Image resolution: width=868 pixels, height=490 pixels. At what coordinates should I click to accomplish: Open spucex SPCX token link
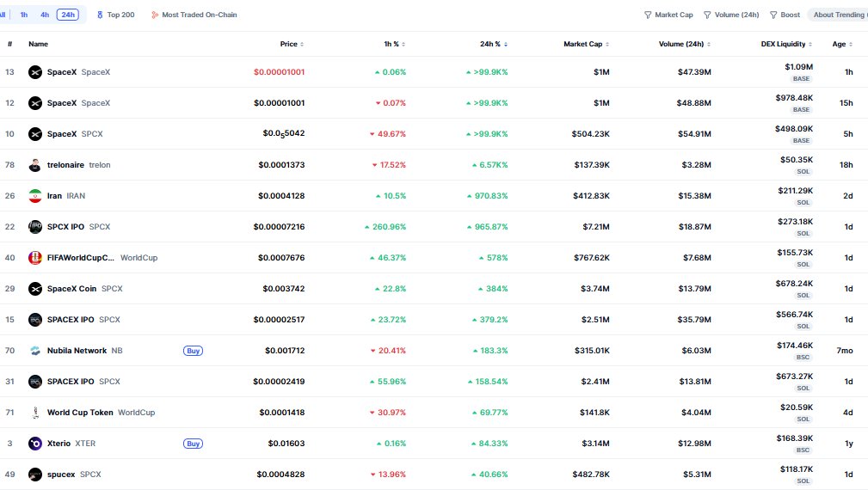[x=74, y=475]
